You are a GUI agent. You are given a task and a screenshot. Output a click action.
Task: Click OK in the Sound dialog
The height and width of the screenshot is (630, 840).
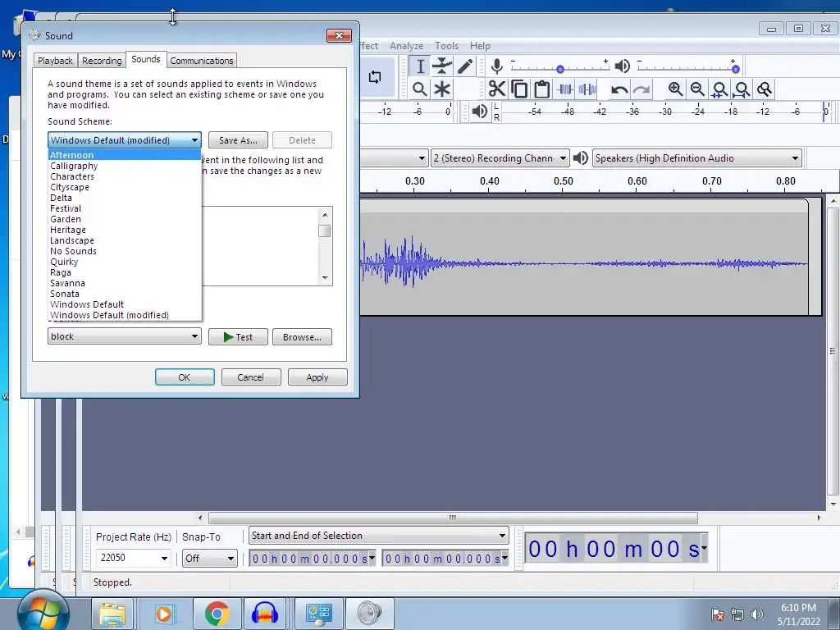(185, 377)
